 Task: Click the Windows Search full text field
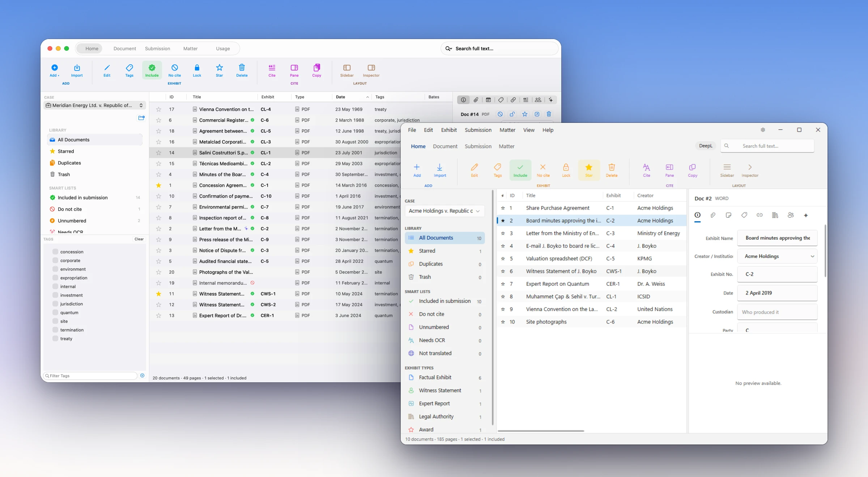767,146
